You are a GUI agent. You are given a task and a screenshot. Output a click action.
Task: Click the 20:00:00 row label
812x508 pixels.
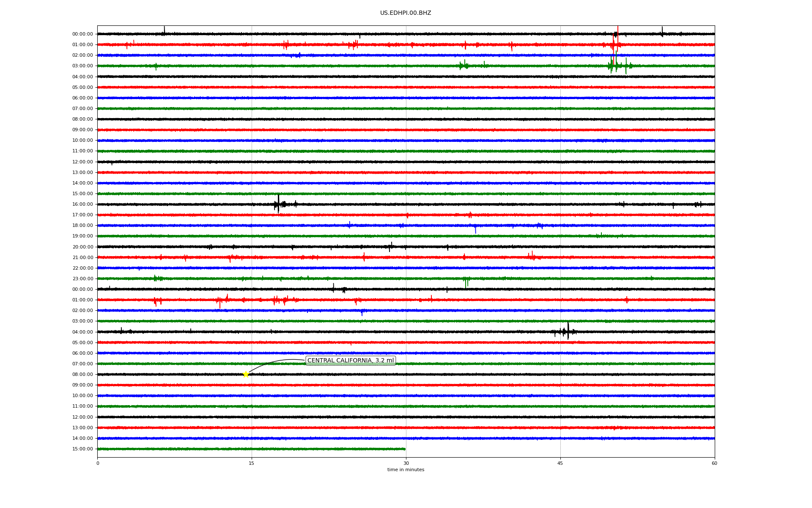tap(82, 247)
